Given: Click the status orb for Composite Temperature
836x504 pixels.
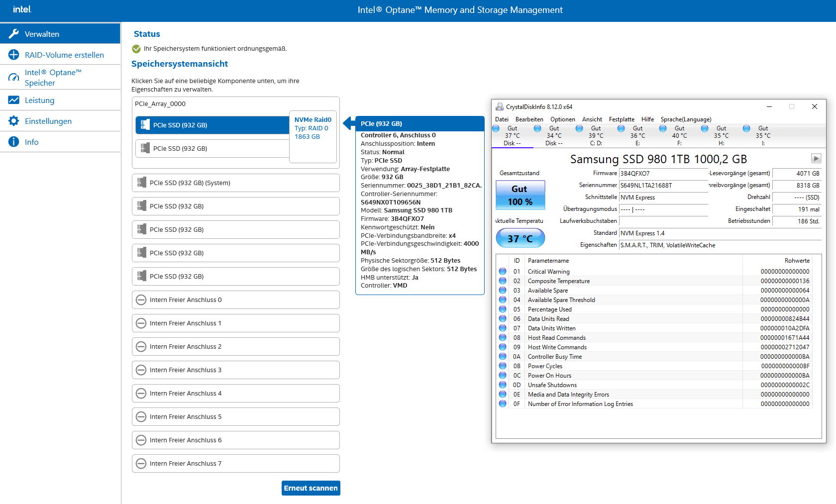Looking at the screenshot, I should click(x=503, y=281).
